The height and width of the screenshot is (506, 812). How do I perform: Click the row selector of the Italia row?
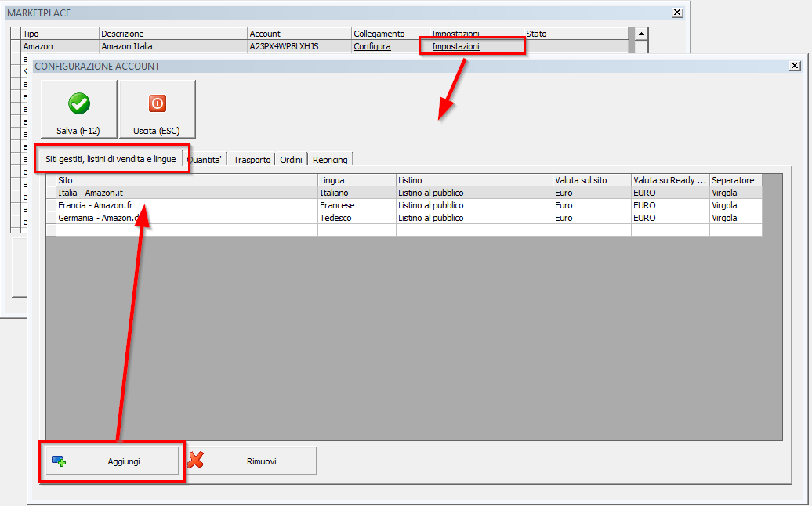click(x=51, y=193)
